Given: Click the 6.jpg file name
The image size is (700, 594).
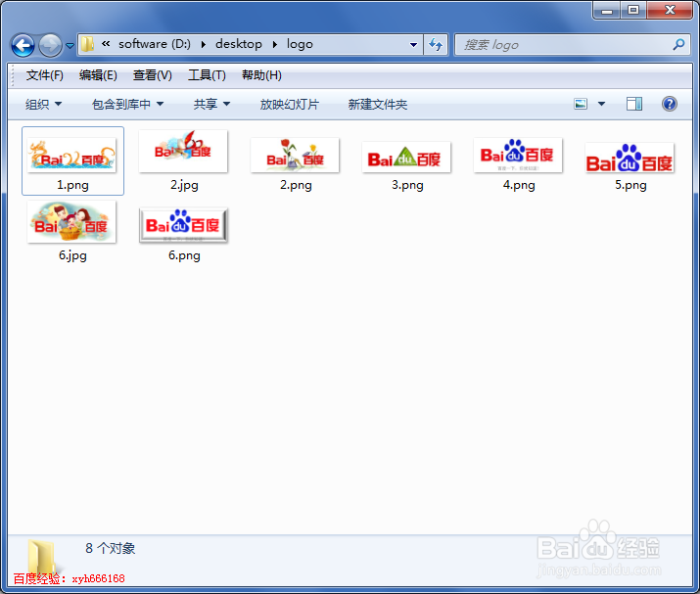Looking at the screenshot, I should (72, 255).
